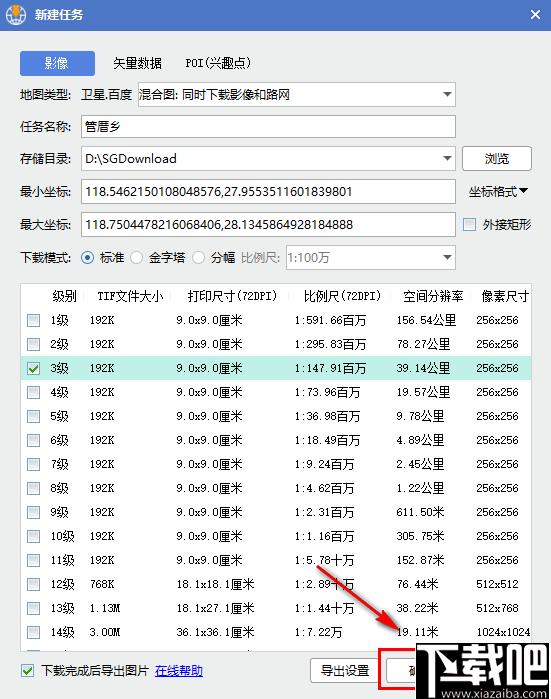This screenshot has width=551, height=699.
Task: Check the 2级 row checkbox
Action: coord(33,344)
